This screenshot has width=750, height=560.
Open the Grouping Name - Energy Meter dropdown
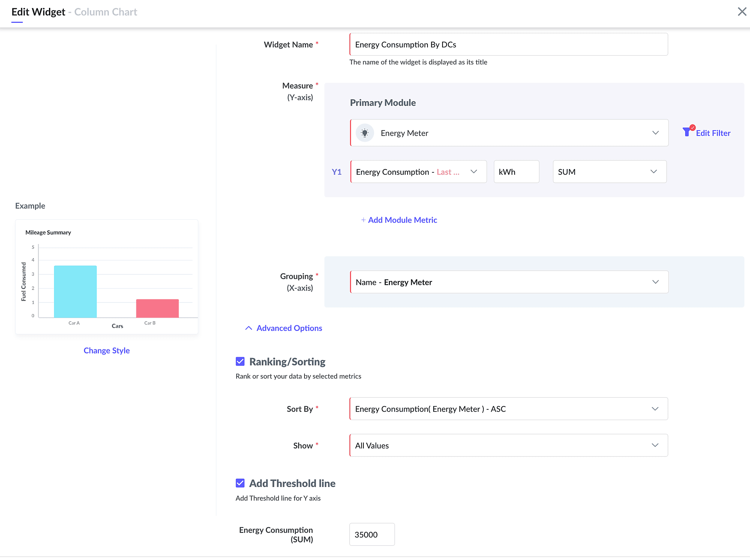(x=508, y=282)
